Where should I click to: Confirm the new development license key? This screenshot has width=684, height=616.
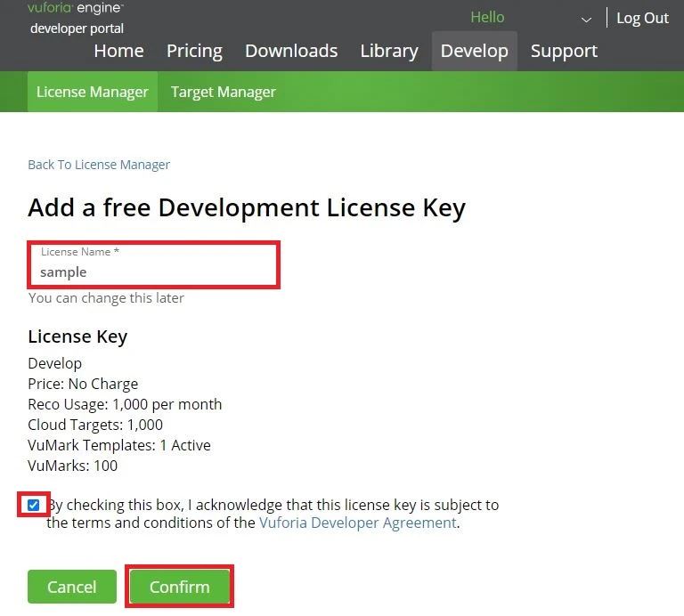179,587
